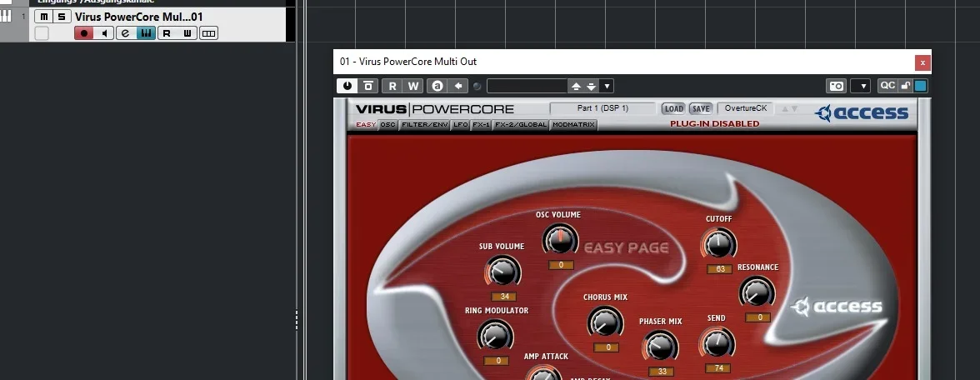Click the RESONANCE value box showing 0
This screenshot has height=380, width=980.
tap(757, 317)
